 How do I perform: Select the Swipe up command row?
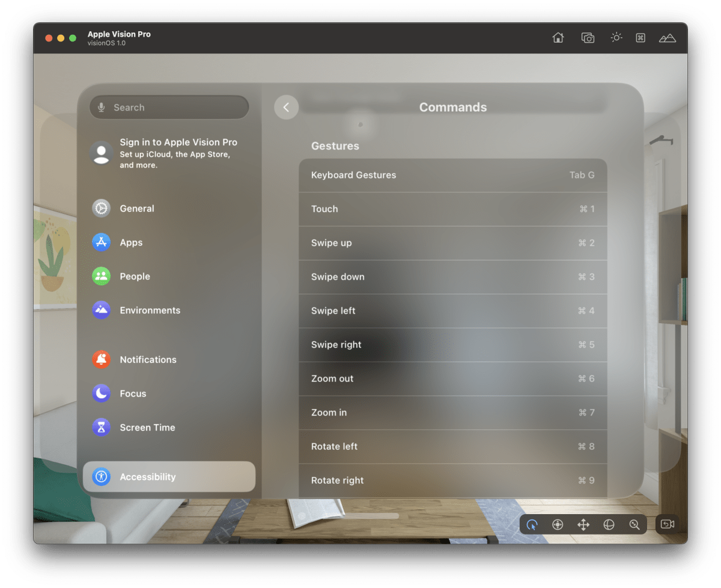point(453,243)
